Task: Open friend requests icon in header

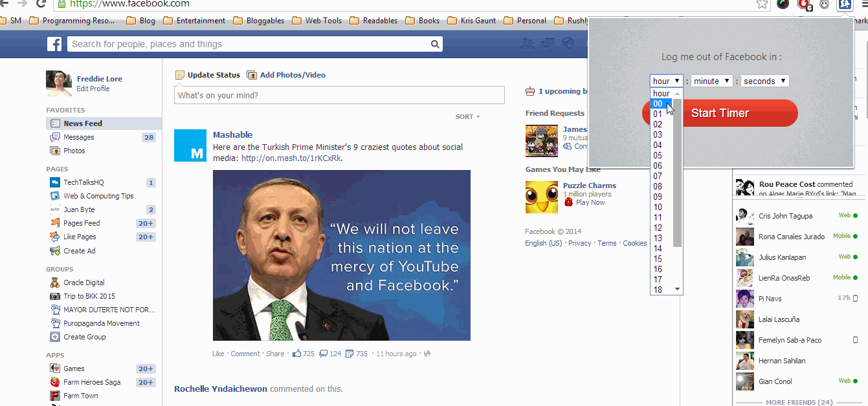Action: [x=528, y=44]
